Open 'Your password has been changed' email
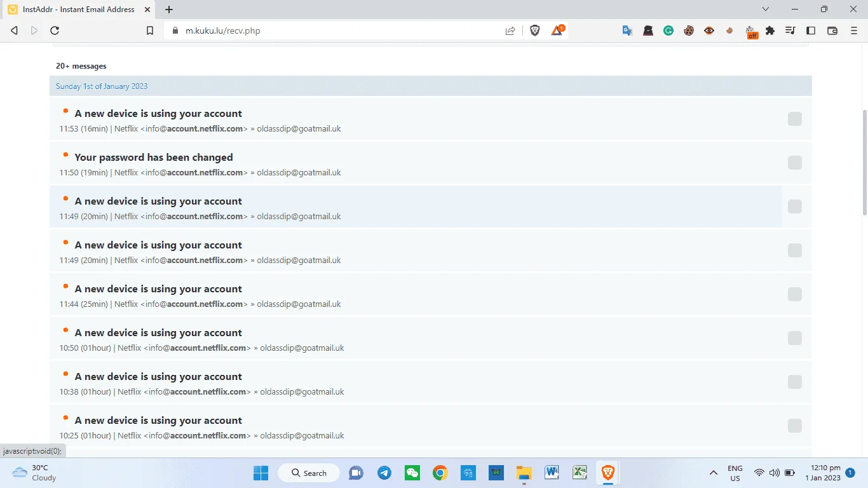Image resolution: width=868 pixels, height=488 pixels. (x=154, y=158)
